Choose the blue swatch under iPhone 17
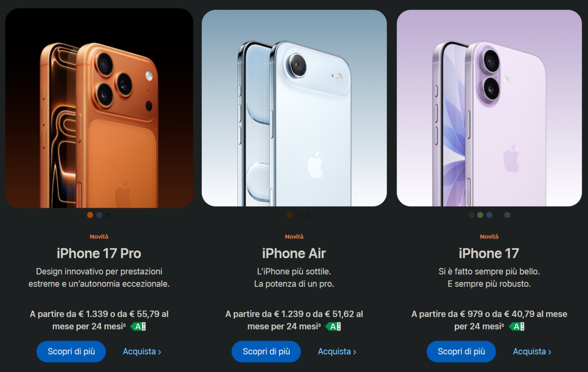 pyautogui.click(x=489, y=215)
